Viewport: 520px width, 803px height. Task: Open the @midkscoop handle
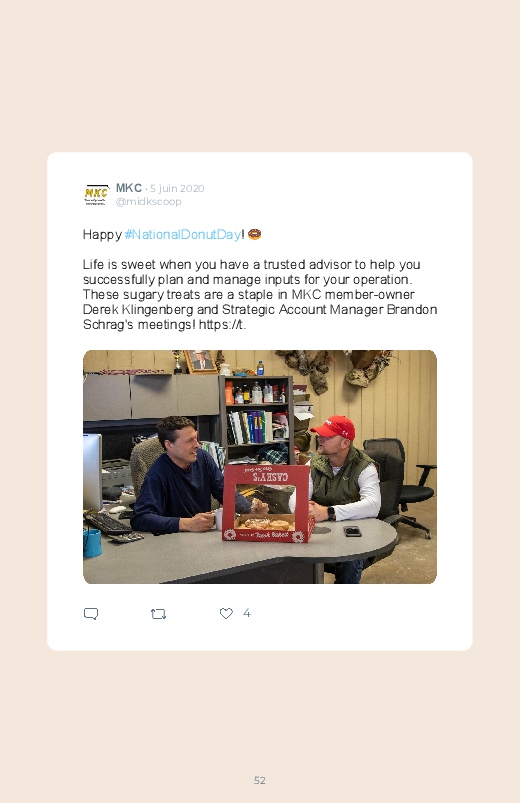(x=149, y=201)
